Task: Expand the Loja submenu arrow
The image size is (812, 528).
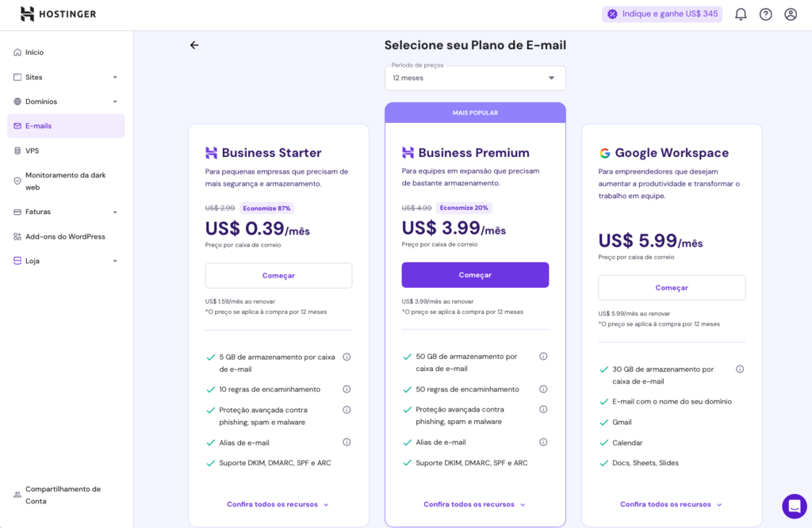Action: [115, 261]
